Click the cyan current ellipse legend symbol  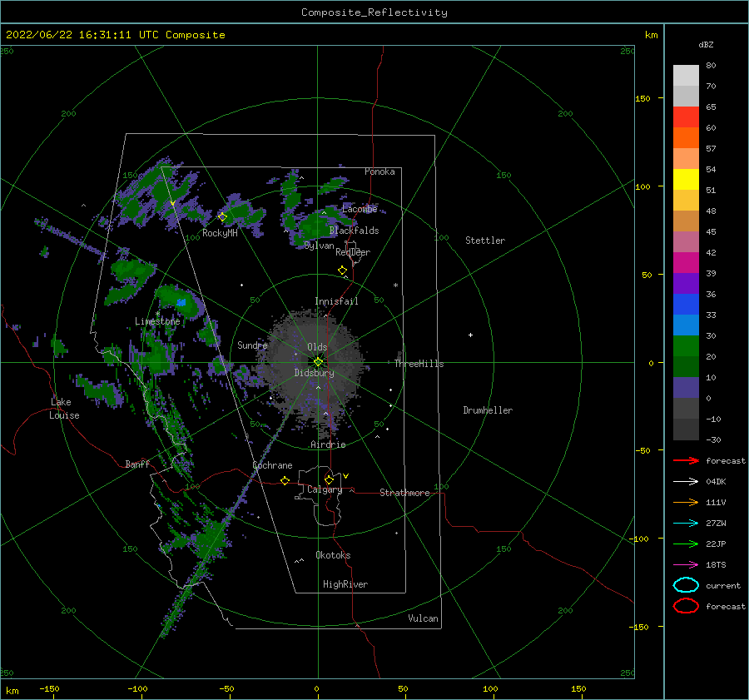pos(686,585)
